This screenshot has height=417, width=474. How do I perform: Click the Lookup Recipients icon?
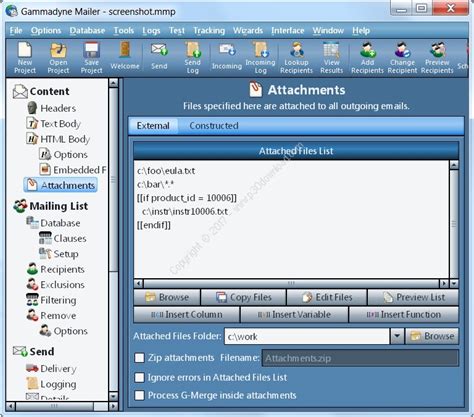(x=296, y=58)
